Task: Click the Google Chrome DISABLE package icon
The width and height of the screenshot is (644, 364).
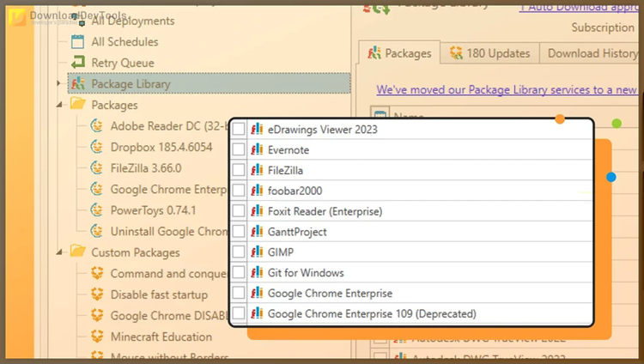Action: (x=97, y=316)
